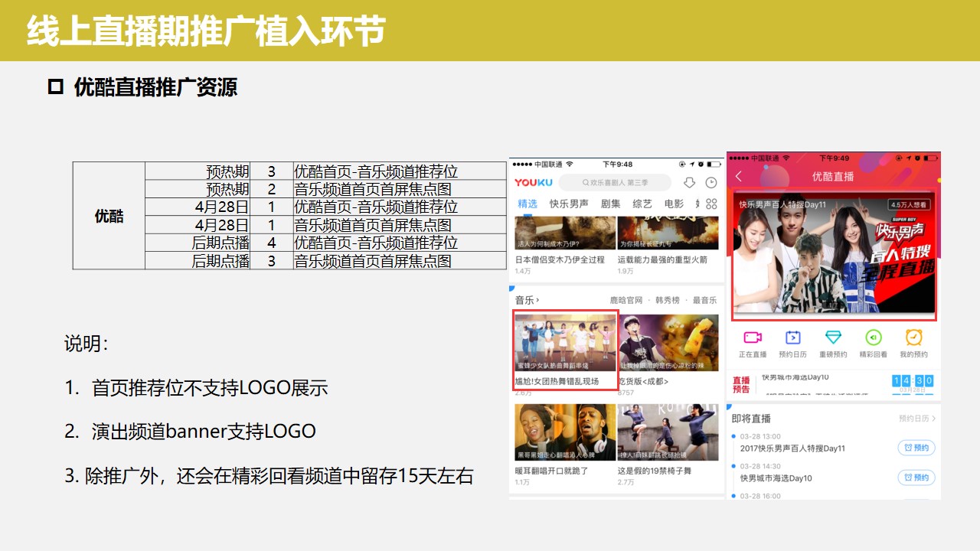
Task: Open the four-circle channel grid icon
Action: (712, 204)
